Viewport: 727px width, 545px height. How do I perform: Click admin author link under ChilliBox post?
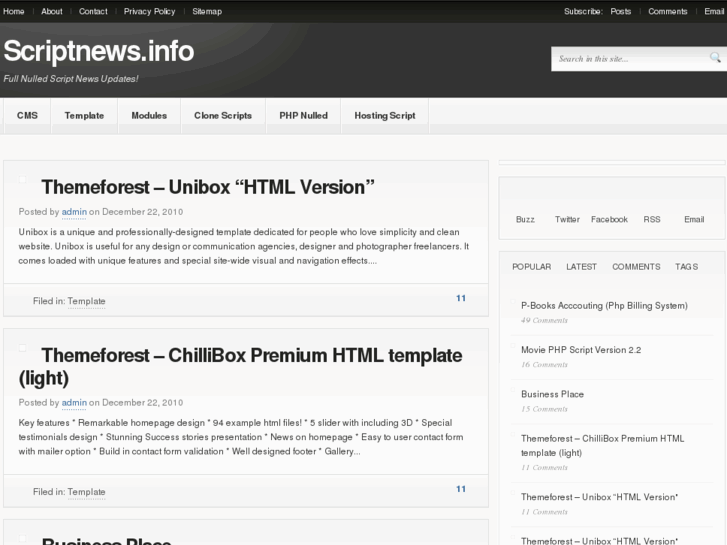tap(74, 403)
